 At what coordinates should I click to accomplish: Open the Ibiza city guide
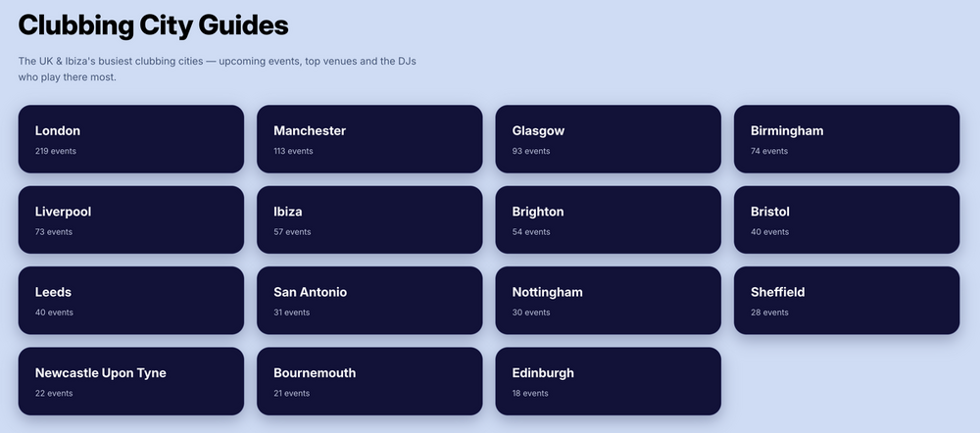pos(369,219)
